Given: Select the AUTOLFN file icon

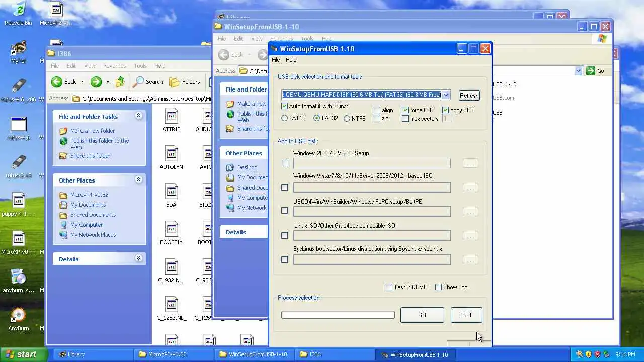Looking at the screenshot, I should tap(171, 158).
